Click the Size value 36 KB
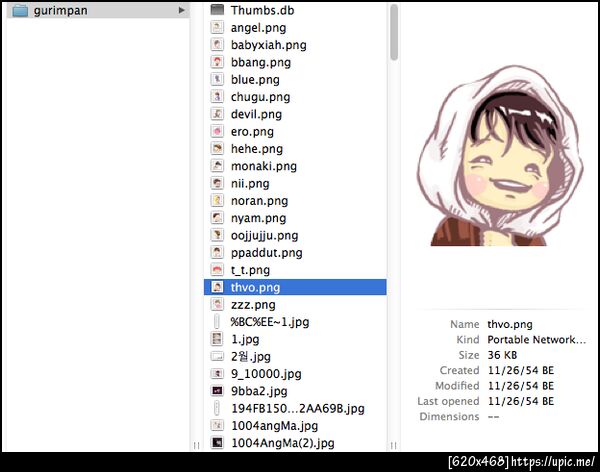Viewport: 600px width, 472px height. click(502, 355)
